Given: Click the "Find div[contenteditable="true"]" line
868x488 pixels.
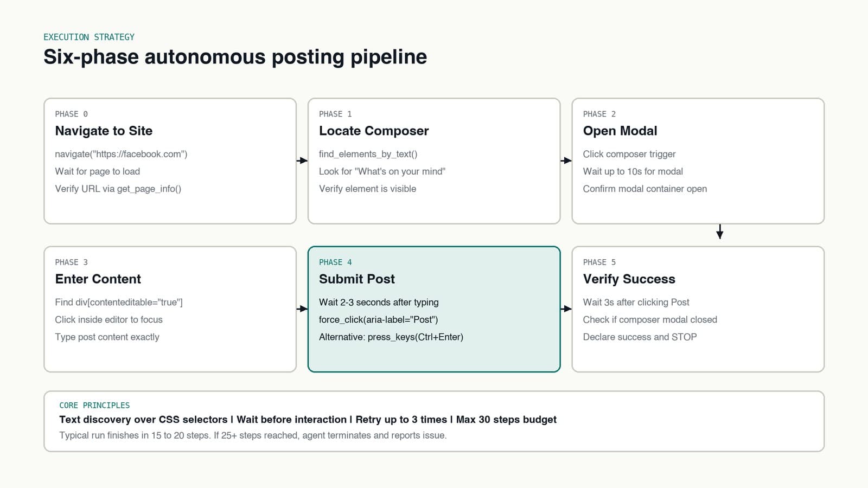Looking at the screenshot, I should (x=119, y=302).
